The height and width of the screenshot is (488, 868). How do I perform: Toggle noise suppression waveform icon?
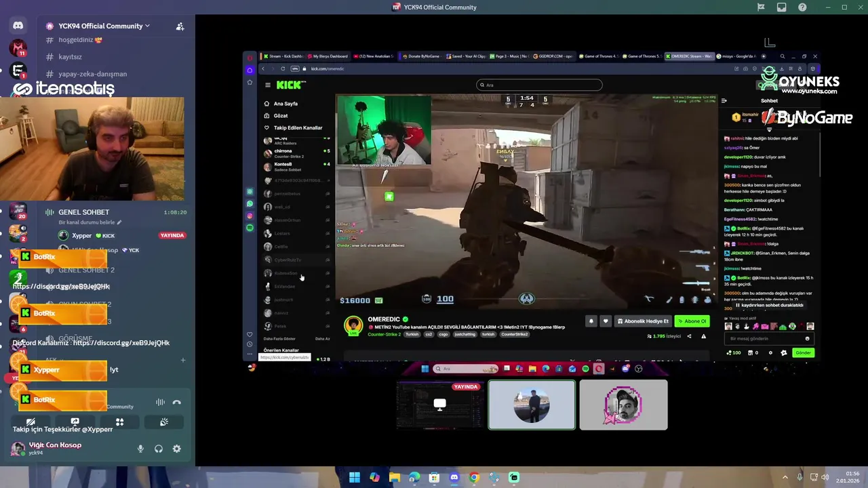[x=160, y=402]
